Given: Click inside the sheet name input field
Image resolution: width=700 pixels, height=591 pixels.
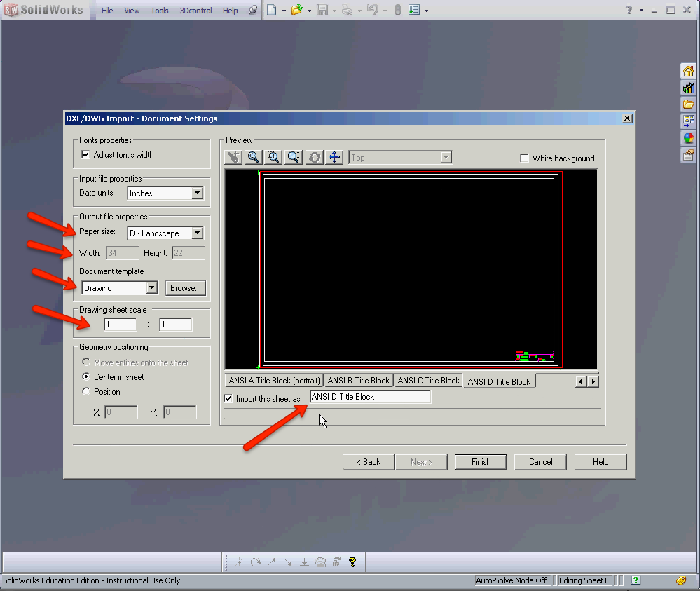Looking at the screenshot, I should [x=370, y=396].
